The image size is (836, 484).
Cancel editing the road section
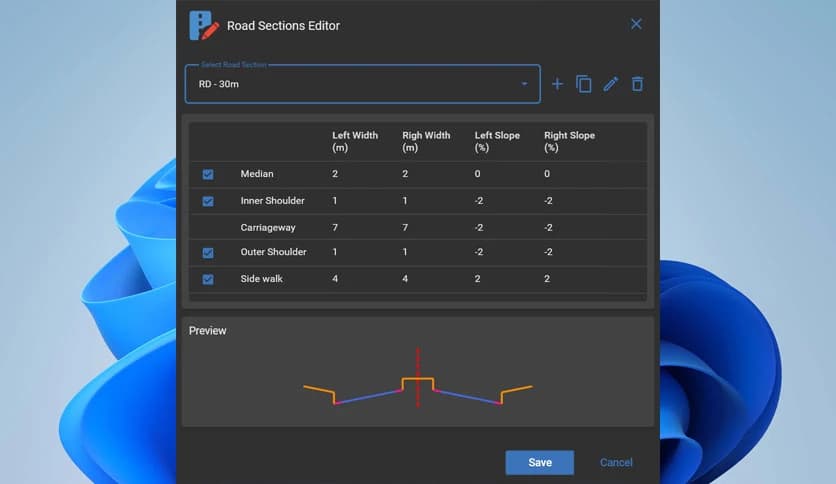pyautogui.click(x=616, y=462)
